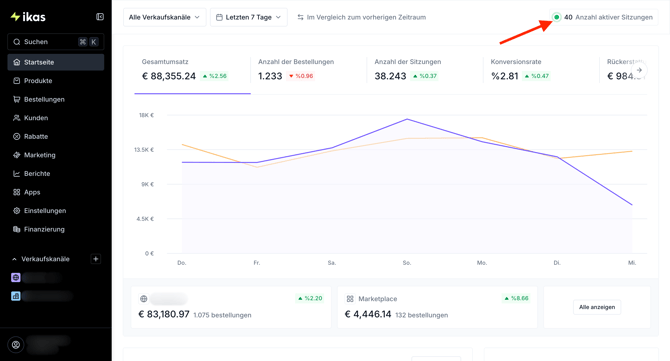Select the blue marketplace sales channel icon
The height and width of the screenshot is (361, 670).
pos(16,296)
